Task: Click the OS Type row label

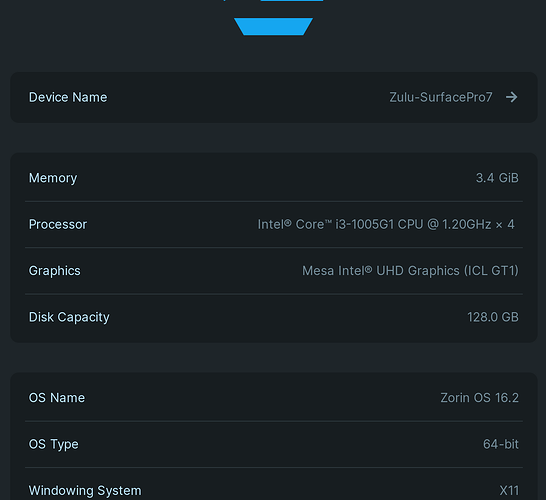Action: click(x=54, y=444)
